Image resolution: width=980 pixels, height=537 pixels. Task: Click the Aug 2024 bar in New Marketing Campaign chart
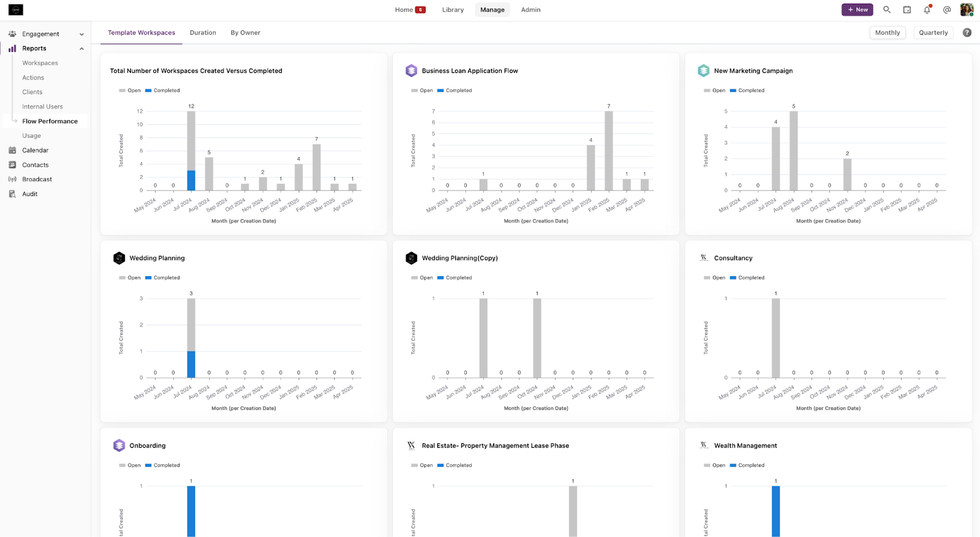coord(794,151)
